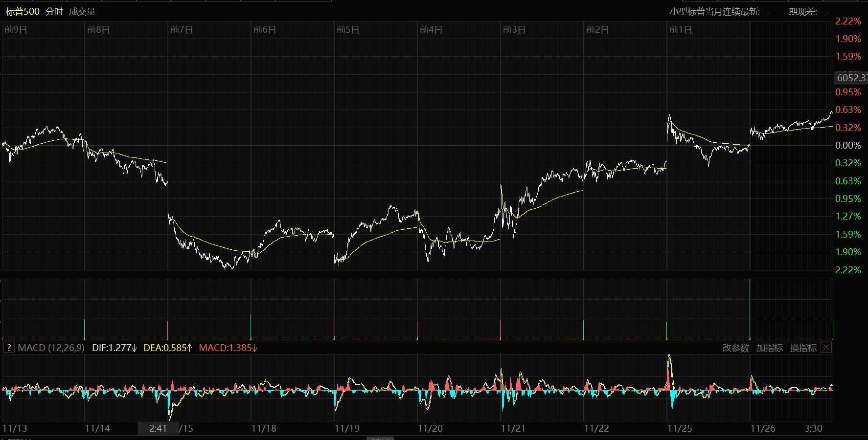Image resolution: width=868 pixels, height=440 pixels.
Task: Click the 标普500 index title
Action: click(23, 11)
